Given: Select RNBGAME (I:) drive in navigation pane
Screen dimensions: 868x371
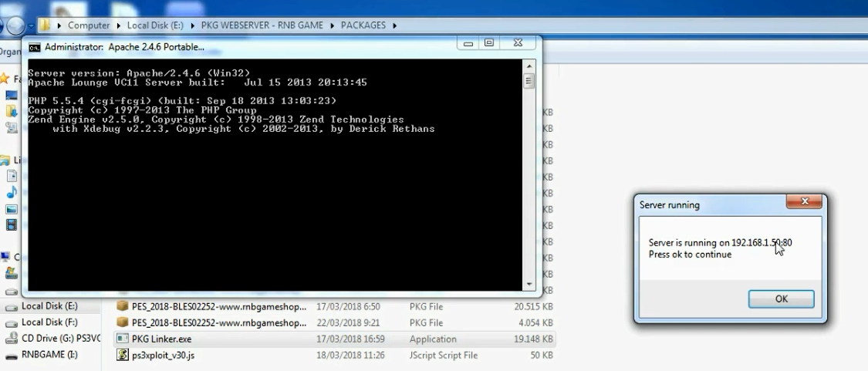Looking at the screenshot, I should 50,354.
